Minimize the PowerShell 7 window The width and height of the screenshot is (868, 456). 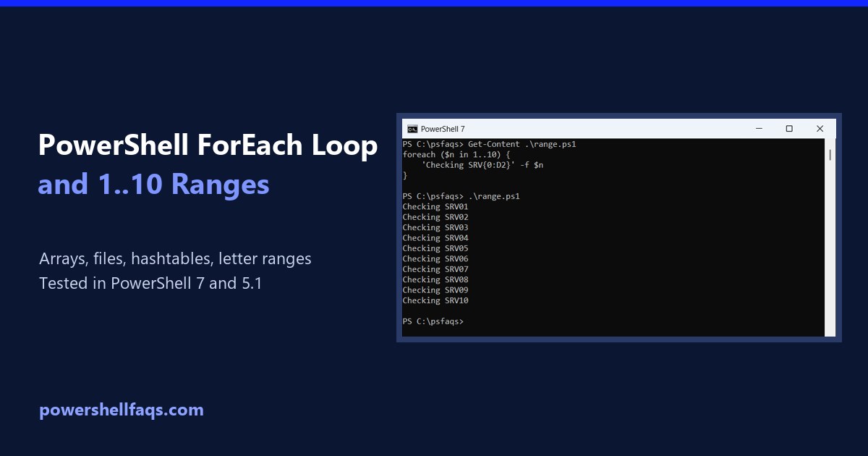pyautogui.click(x=759, y=129)
